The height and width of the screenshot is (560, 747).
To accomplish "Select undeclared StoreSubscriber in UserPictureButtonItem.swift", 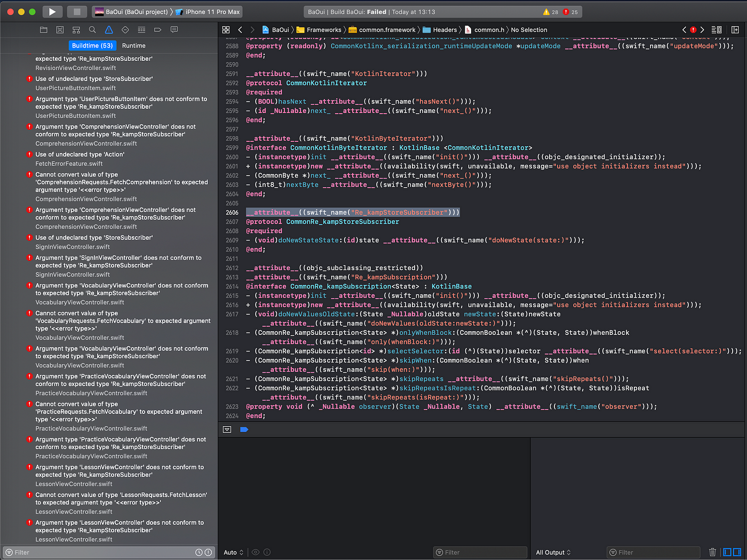I will [109, 83].
